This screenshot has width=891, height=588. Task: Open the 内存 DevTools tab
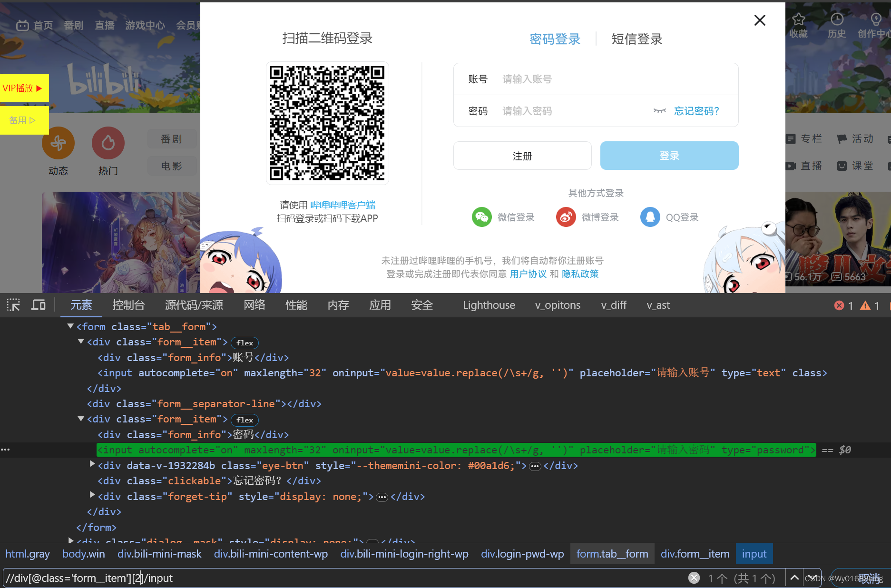click(x=338, y=305)
